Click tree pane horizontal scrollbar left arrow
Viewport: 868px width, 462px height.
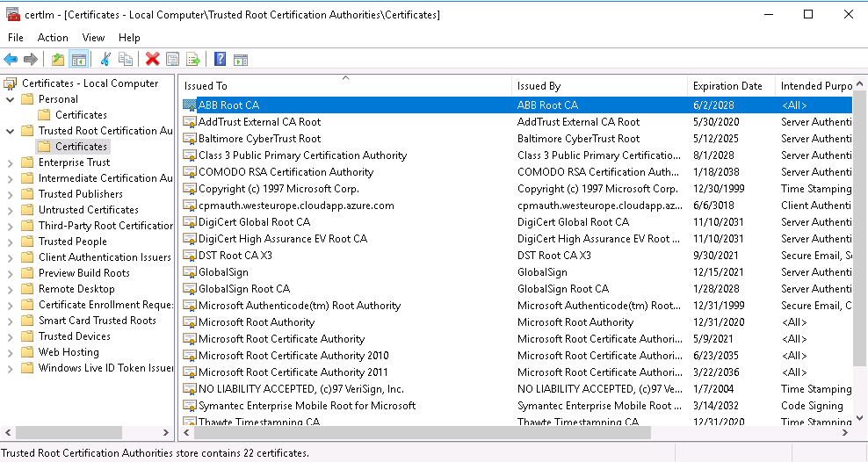click(x=8, y=433)
